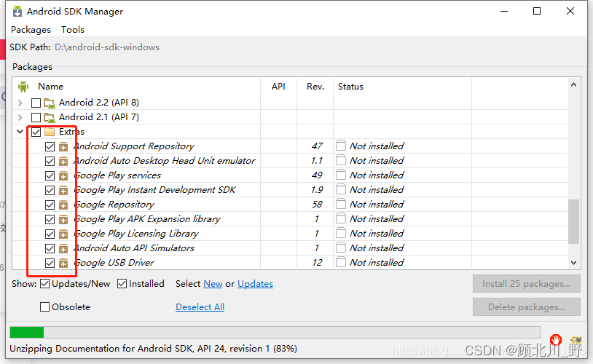Screen dimensions: 593x364
Task: Click package icon for Google Play Licensing Library
Action: point(63,234)
